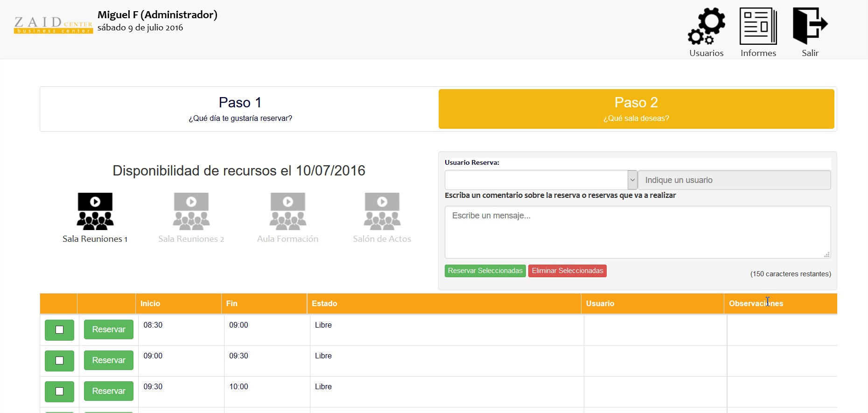Focus the Indique un usuario field
This screenshot has width=868, height=413.
pos(734,180)
